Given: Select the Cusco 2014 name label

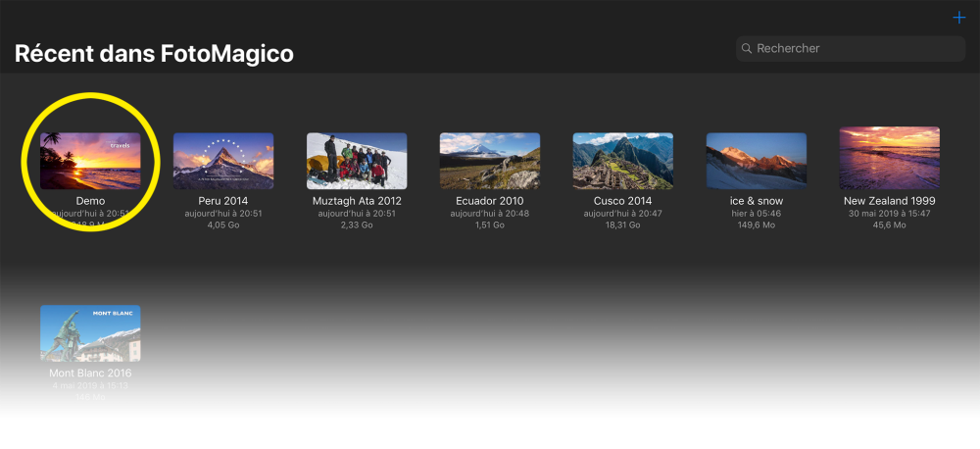Looking at the screenshot, I should click(623, 201).
